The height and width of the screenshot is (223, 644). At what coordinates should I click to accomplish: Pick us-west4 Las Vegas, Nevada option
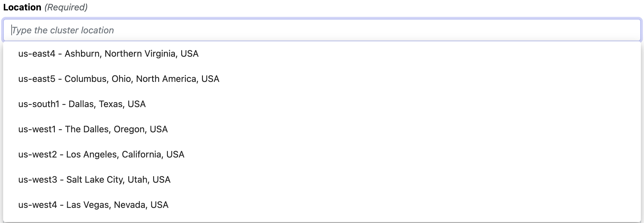coord(93,205)
